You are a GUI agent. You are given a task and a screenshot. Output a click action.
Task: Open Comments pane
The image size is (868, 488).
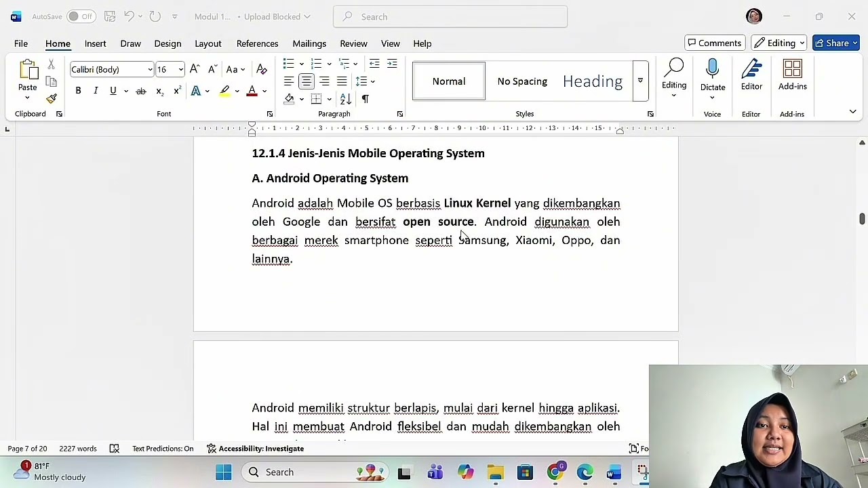point(714,43)
